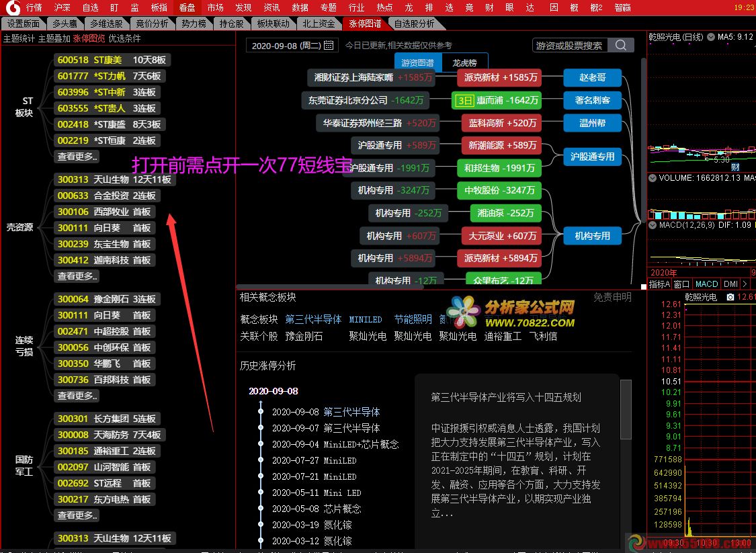Open the 智赢 menu
The height and width of the screenshot is (553, 756).
click(x=622, y=7)
